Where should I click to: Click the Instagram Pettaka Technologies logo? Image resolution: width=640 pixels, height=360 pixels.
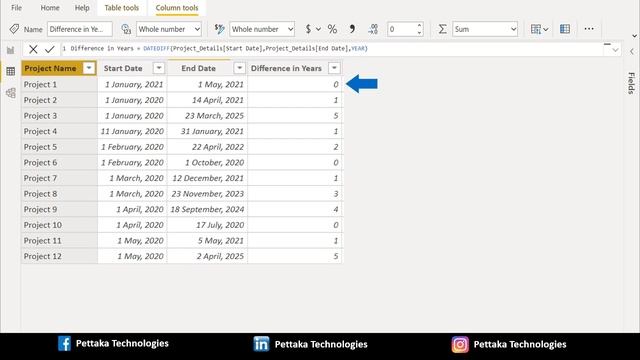click(460, 344)
